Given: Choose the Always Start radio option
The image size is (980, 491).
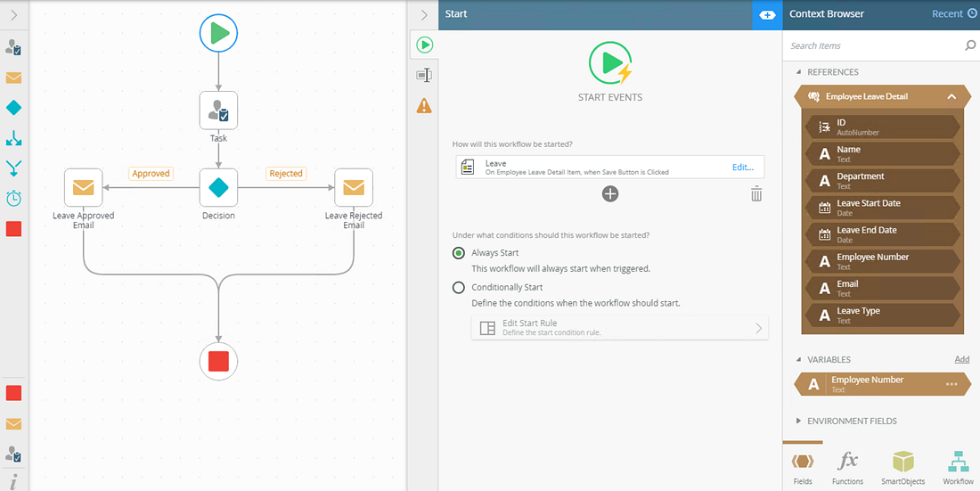Looking at the screenshot, I should [x=459, y=253].
